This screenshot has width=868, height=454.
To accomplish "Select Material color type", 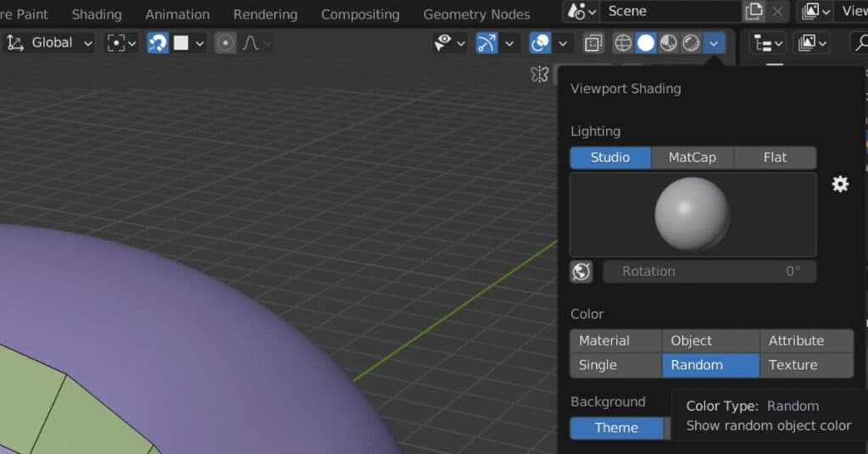I will pos(615,340).
